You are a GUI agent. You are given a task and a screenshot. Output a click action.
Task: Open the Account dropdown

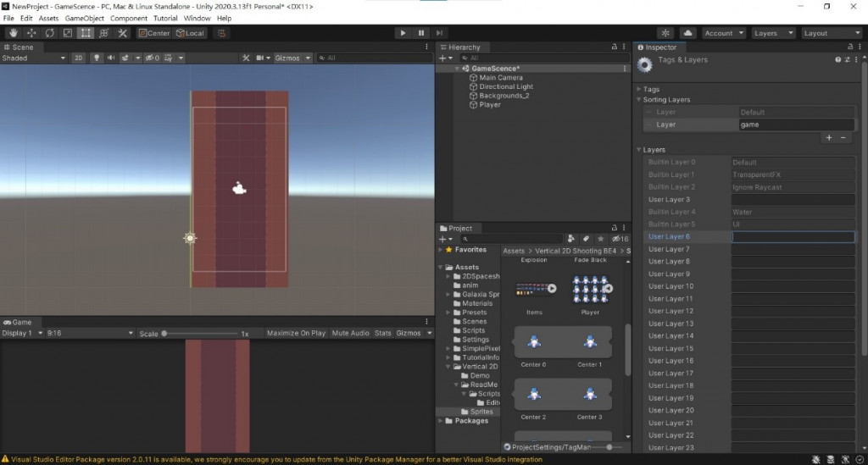pos(724,33)
